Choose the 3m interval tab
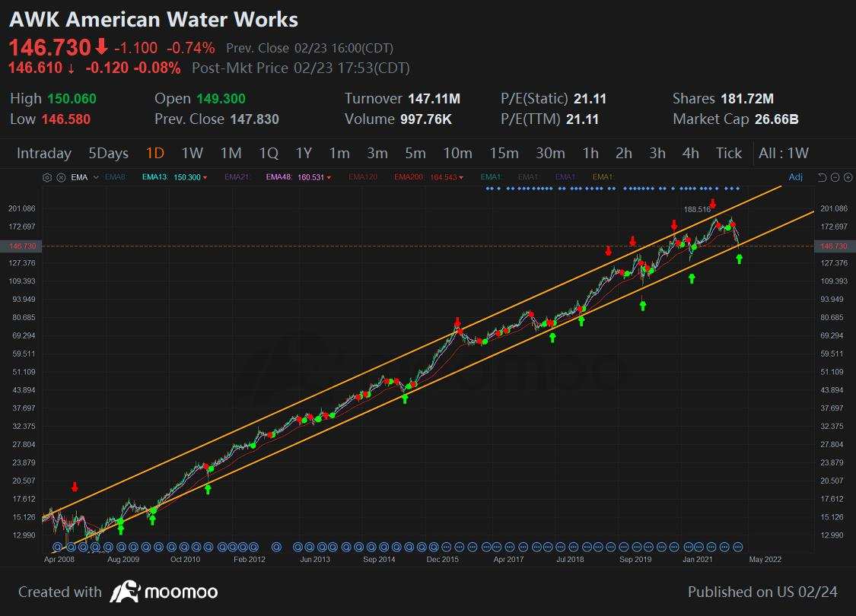The image size is (856, 616). tap(377, 154)
